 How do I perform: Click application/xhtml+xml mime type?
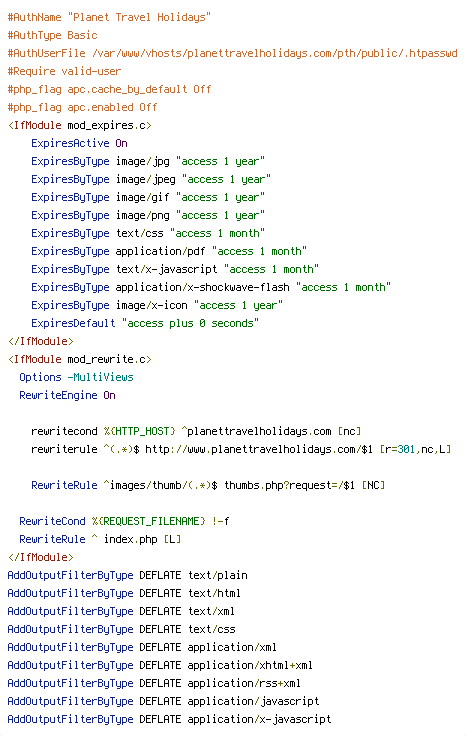coord(250,665)
